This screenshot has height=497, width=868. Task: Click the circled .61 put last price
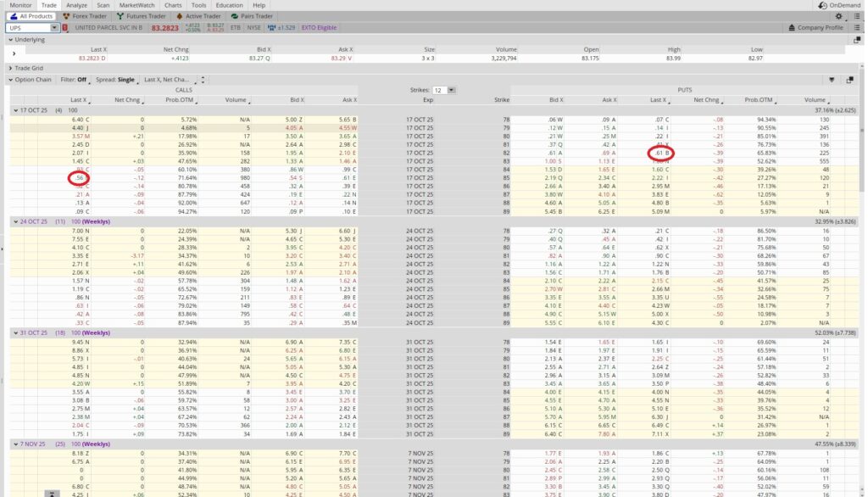click(659, 154)
